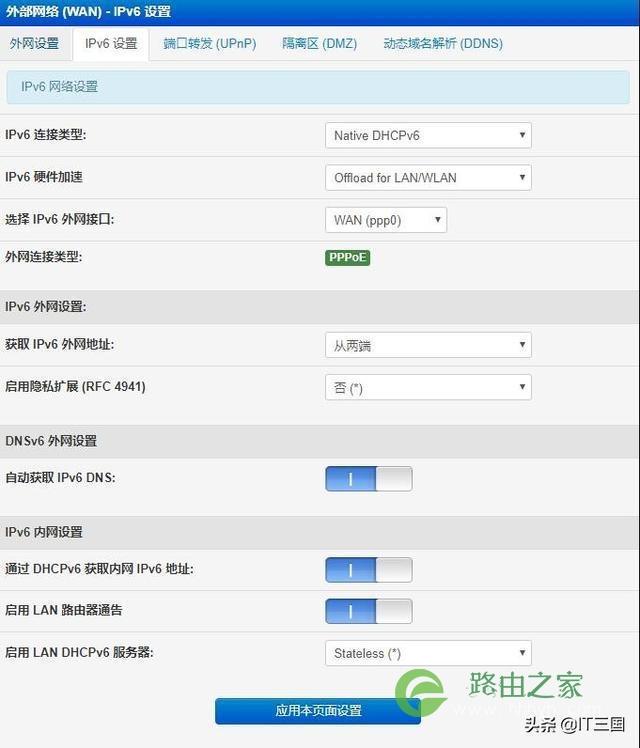
Task: Expand the RFC 4941 privacy extension dropdown
Action: pos(428,387)
